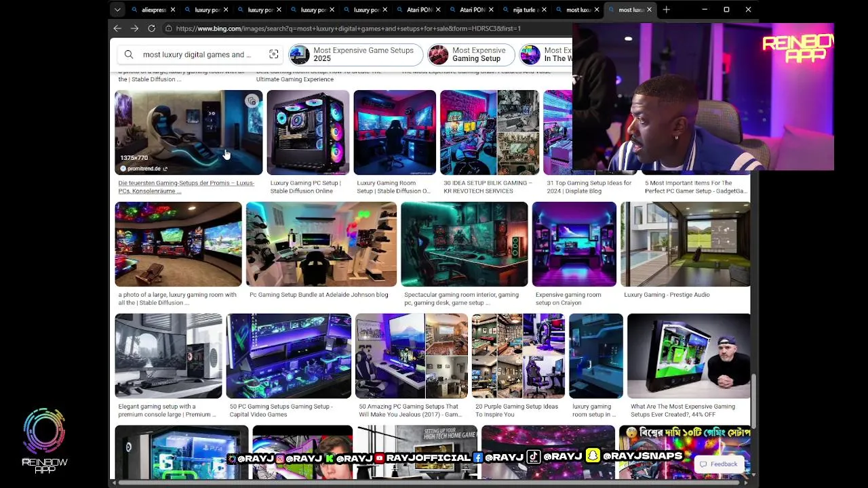Screen dimensions: 868x488
Task: Go back to the previous page
Action: 117,28
